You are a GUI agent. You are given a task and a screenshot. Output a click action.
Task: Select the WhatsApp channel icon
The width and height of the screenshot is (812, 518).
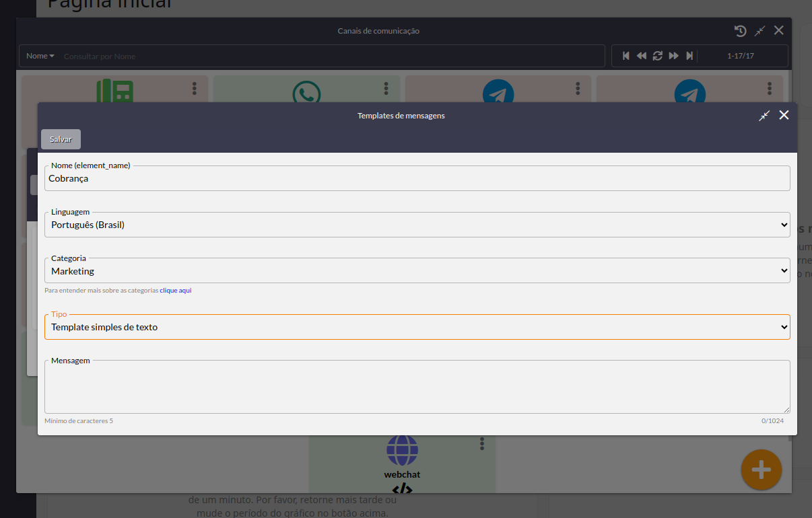click(x=307, y=92)
